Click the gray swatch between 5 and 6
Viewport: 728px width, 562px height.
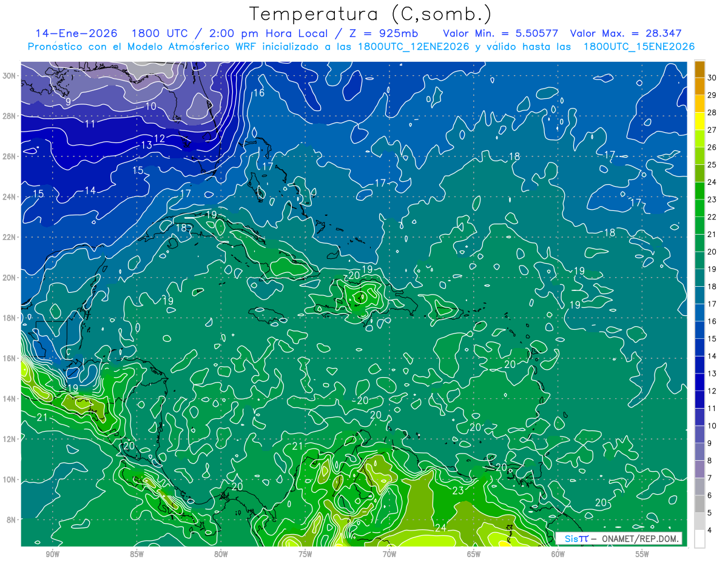[699, 504]
